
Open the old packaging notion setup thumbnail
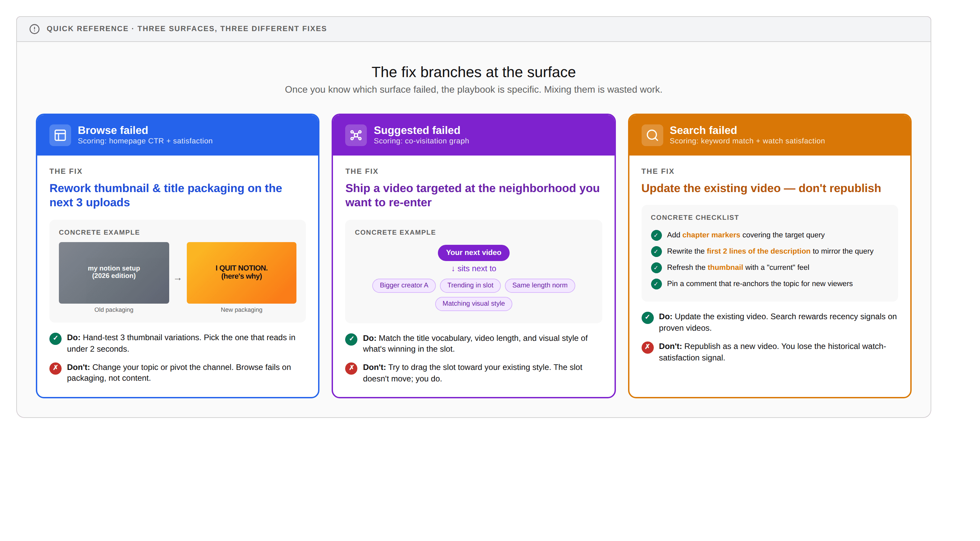(114, 273)
